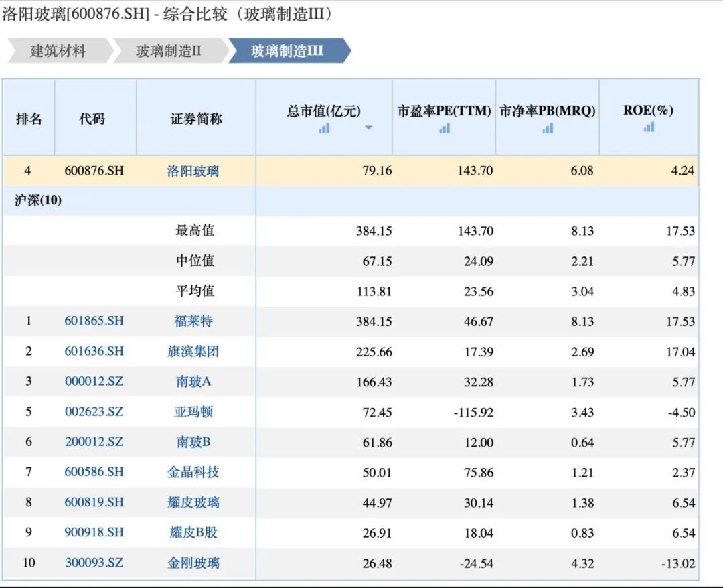Screen dimensions: 723x588
Task: Open stock code 600819.SH
Action: point(94,502)
